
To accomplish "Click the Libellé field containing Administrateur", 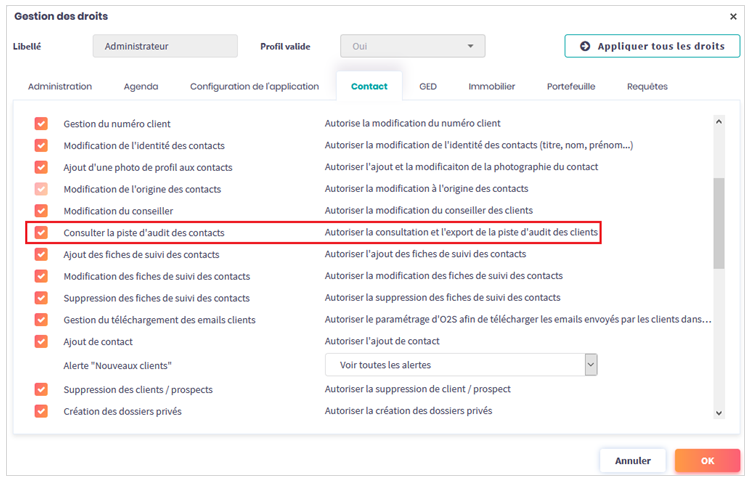I will [x=165, y=46].
